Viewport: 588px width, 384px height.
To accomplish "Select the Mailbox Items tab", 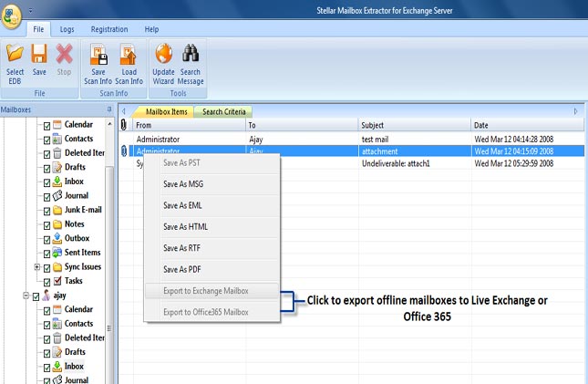I will [165, 112].
